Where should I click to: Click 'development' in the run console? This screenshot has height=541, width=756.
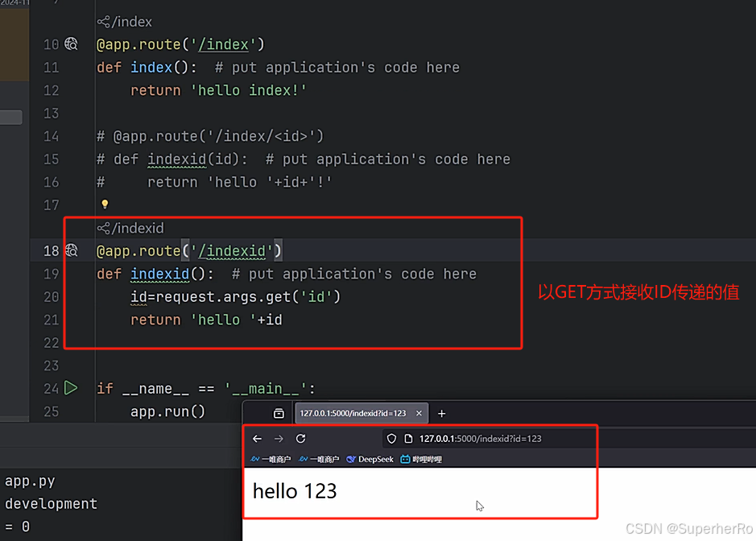pos(51,503)
